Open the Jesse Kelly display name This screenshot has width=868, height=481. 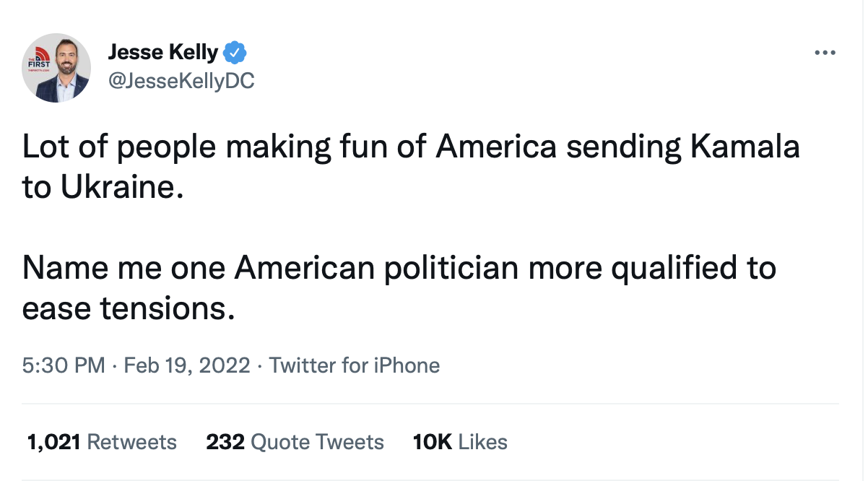(x=162, y=52)
